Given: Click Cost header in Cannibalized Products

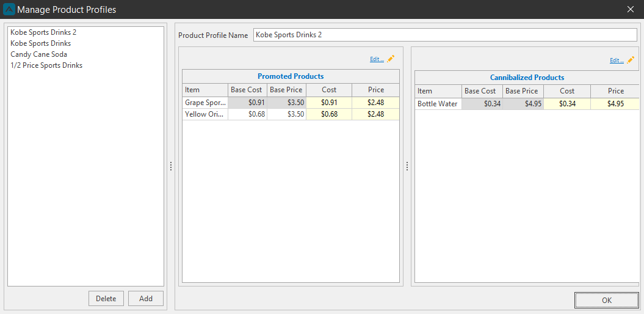Looking at the screenshot, I should [x=567, y=91].
